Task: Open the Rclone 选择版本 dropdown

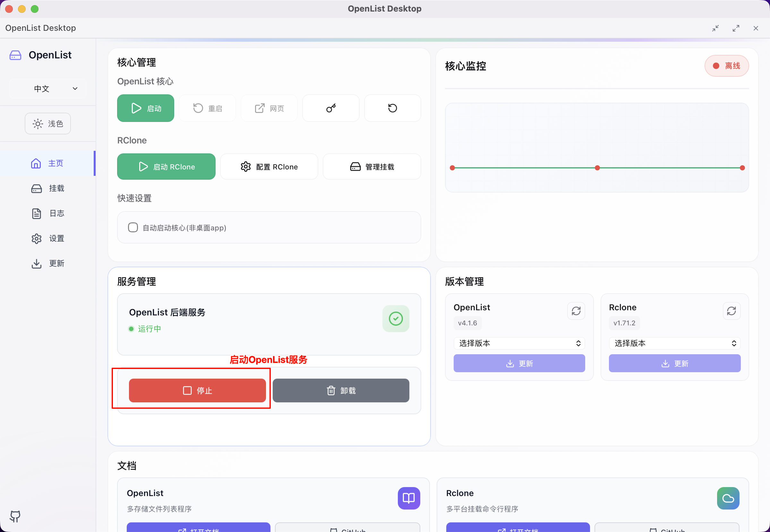Action: point(674,343)
